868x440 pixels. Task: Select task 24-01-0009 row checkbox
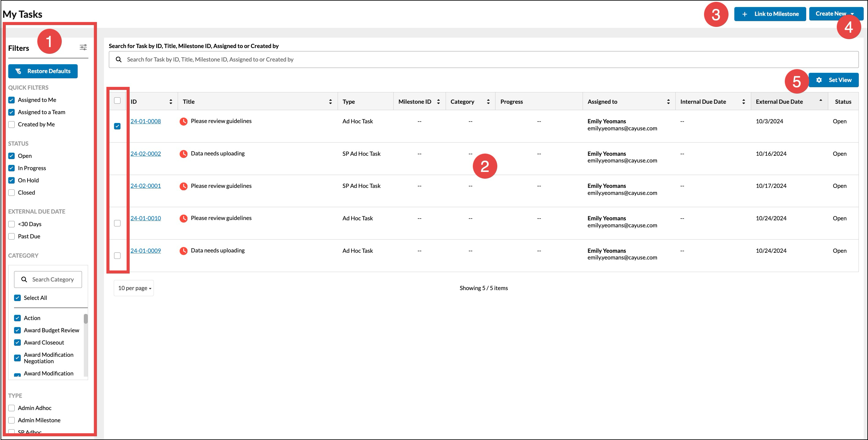click(x=117, y=255)
